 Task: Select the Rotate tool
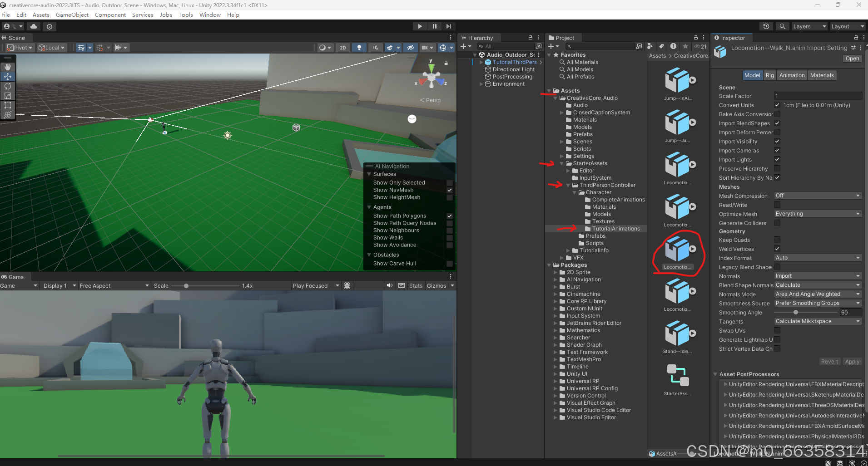click(8, 86)
